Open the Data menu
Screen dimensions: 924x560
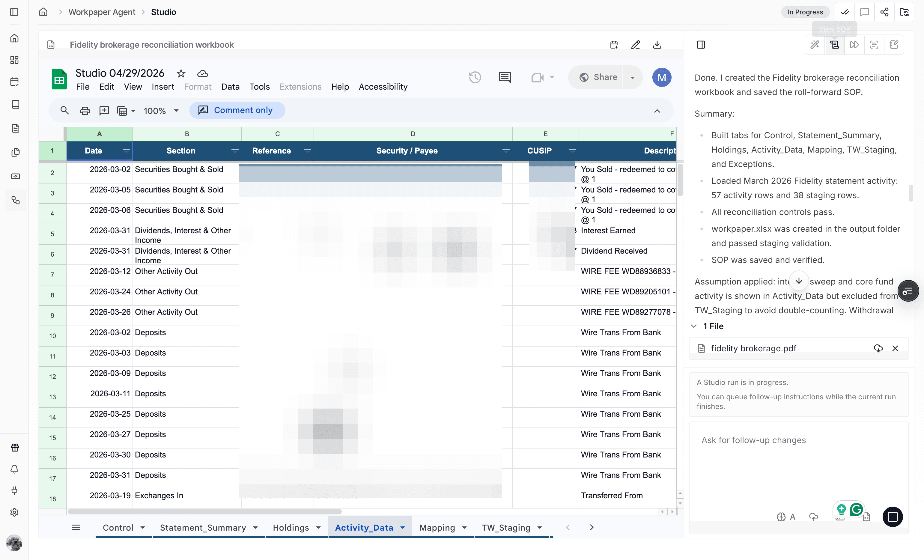[230, 87]
